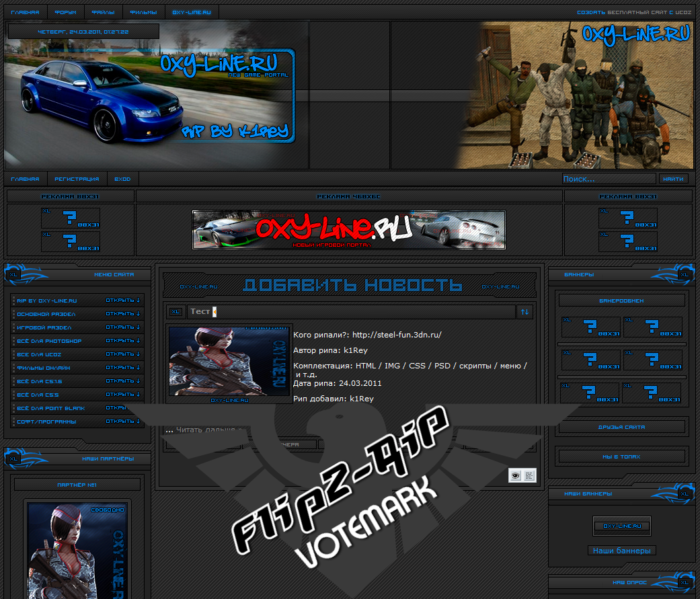Click the Вход link

click(x=122, y=179)
